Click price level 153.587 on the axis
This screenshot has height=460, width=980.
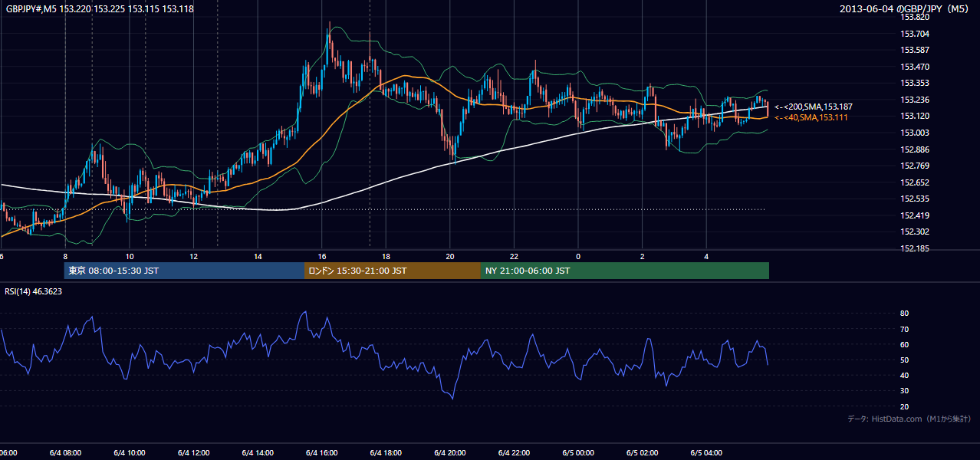click(914, 50)
